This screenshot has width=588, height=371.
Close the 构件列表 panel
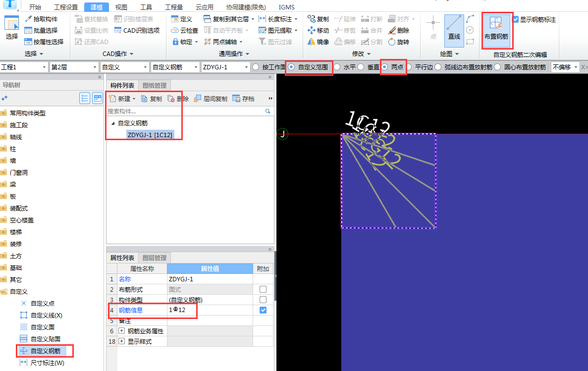pyautogui.click(x=270, y=77)
